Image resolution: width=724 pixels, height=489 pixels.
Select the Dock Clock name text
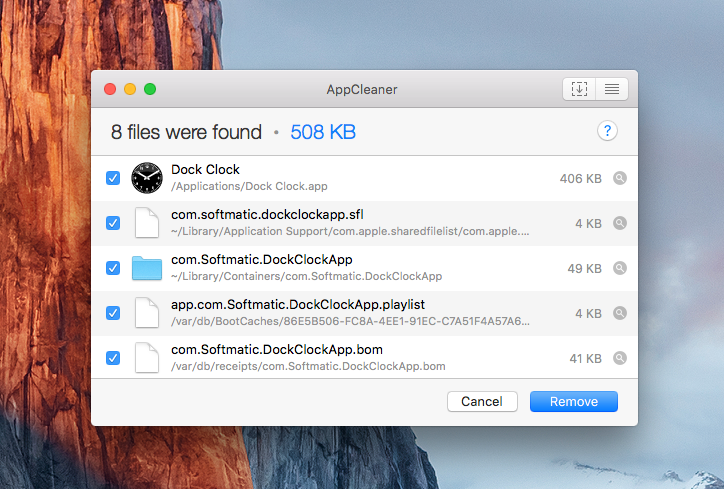[x=205, y=169]
